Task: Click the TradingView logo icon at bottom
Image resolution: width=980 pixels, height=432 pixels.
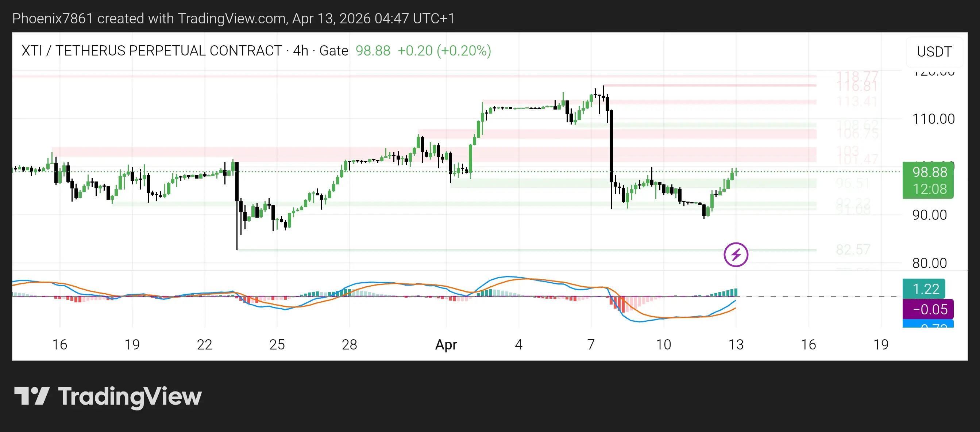Action: 32,396
